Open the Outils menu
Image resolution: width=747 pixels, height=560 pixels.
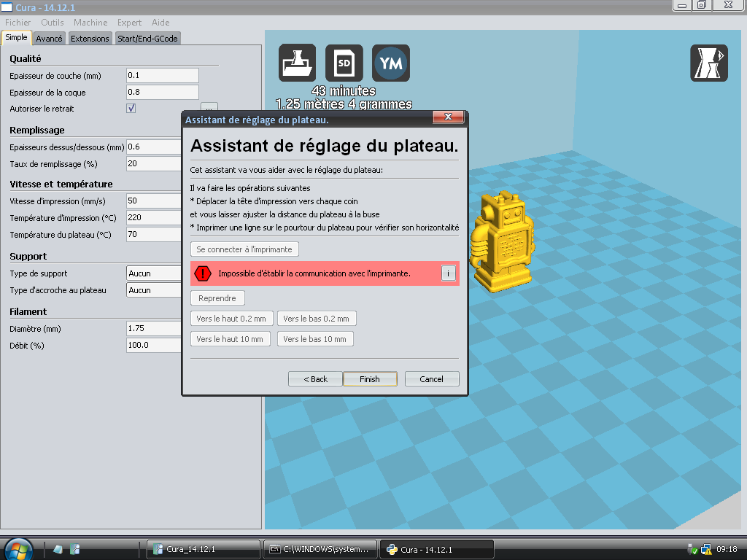pos(53,23)
